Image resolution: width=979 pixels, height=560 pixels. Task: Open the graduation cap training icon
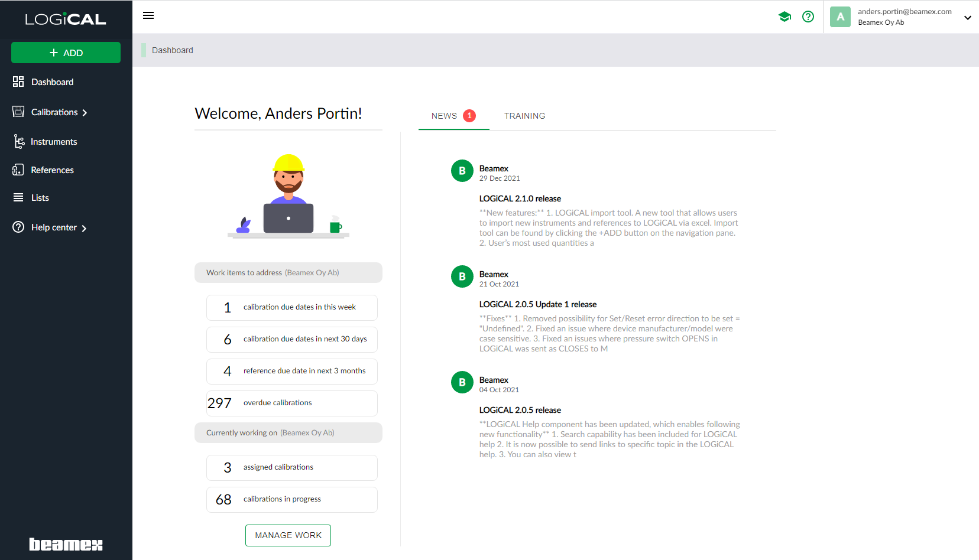point(785,17)
